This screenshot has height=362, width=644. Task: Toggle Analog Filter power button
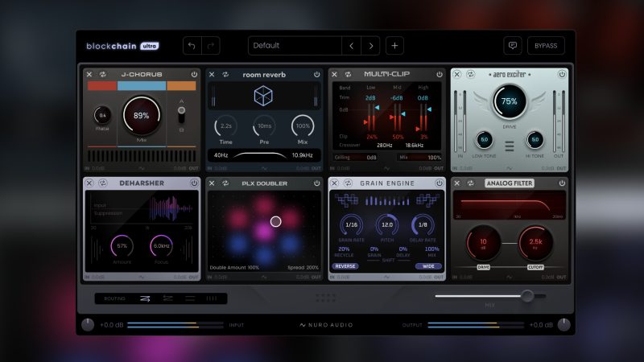click(x=562, y=183)
